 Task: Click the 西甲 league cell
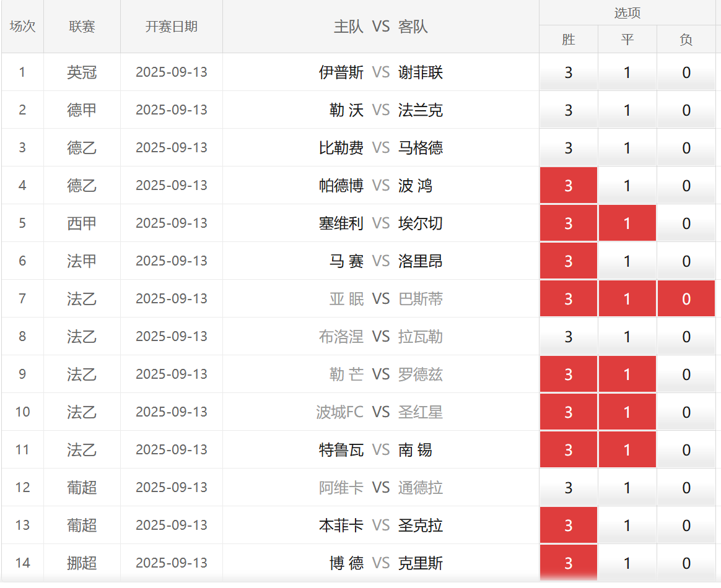pos(82,223)
